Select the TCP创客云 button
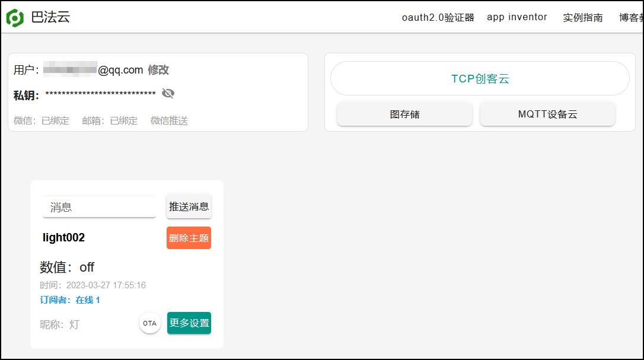Image resolution: width=644 pixels, height=360 pixels. click(x=480, y=78)
